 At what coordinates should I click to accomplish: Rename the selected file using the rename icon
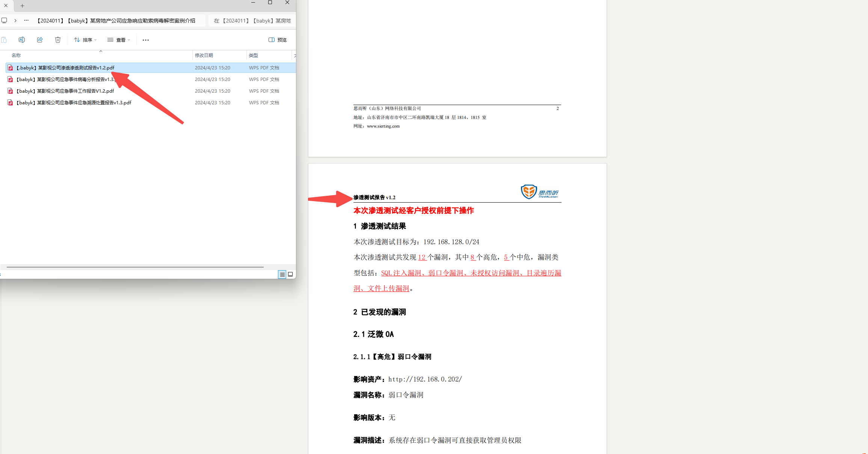coord(22,39)
